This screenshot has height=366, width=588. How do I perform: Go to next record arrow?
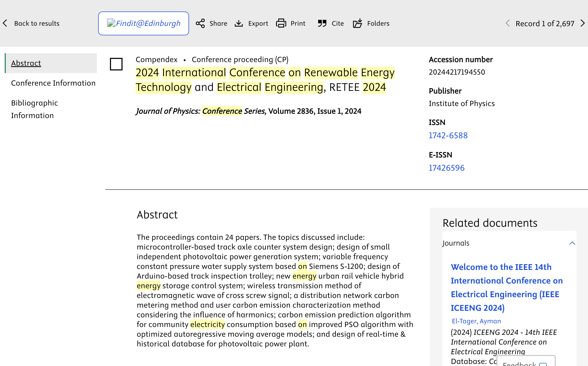coord(583,23)
